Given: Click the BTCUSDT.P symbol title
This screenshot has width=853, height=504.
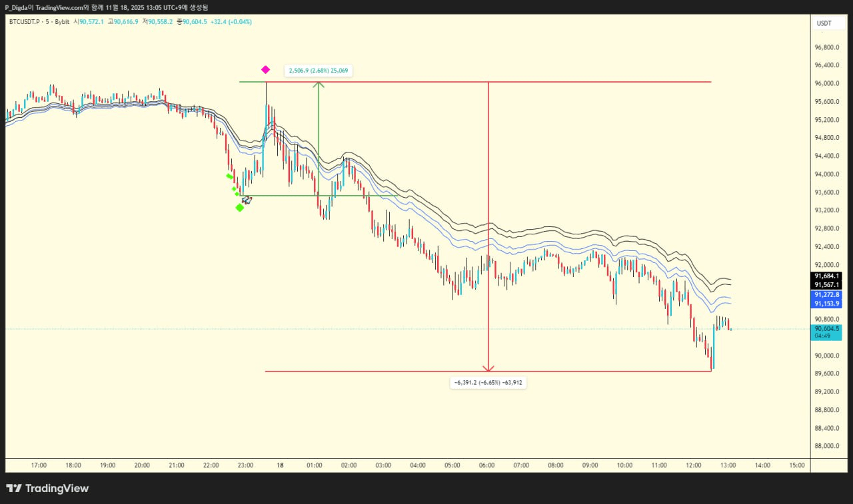Looking at the screenshot, I should [25, 22].
